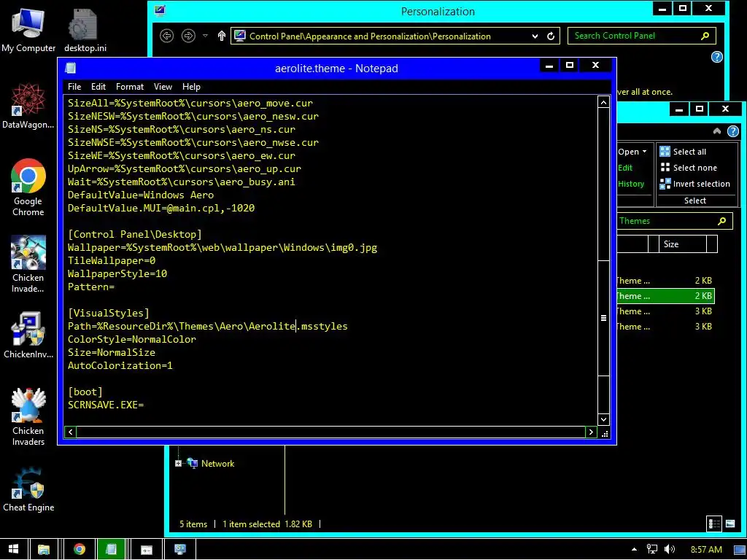747x560 pixels.
Task: Open the Help menu in Notepad
Action: click(191, 87)
